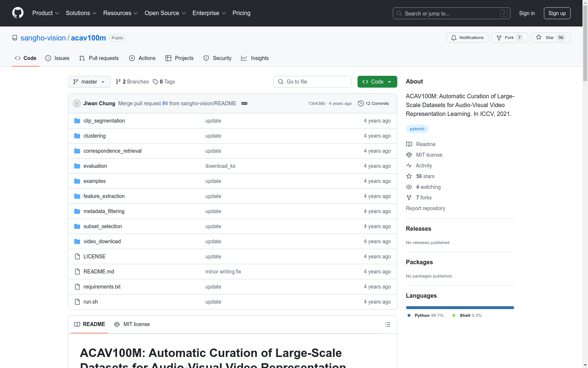Click the tag icon next to Tags
The width and height of the screenshot is (588, 368).
[155, 82]
